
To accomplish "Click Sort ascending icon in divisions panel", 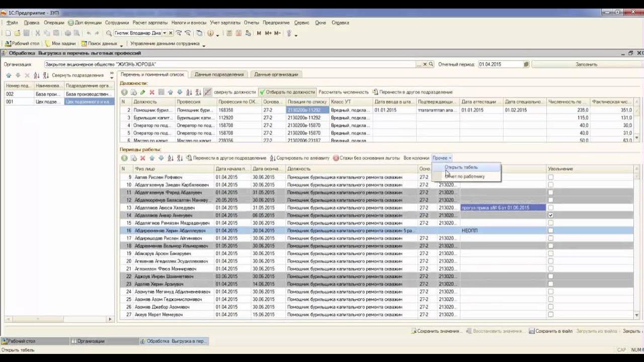I will point(37,75).
